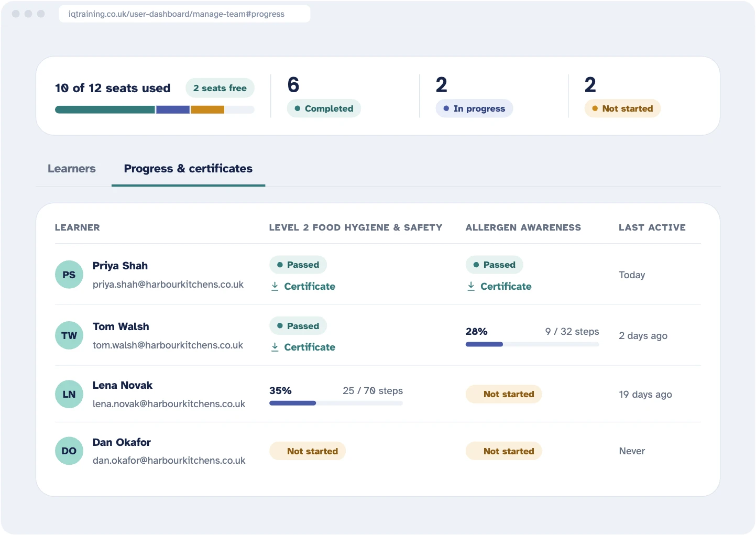Click Tom Walsh's Passed badge
Viewport: 756px width, 535px height.
pos(298,326)
